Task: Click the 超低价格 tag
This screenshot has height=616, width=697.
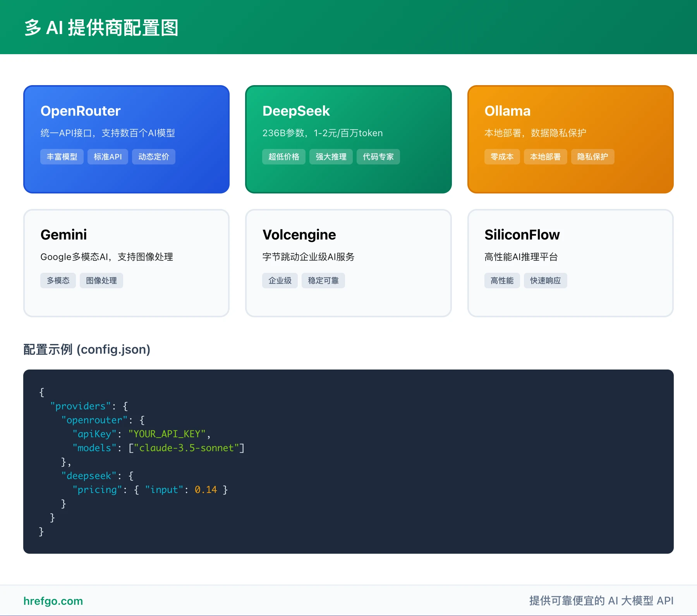Action: pyautogui.click(x=284, y=157)
